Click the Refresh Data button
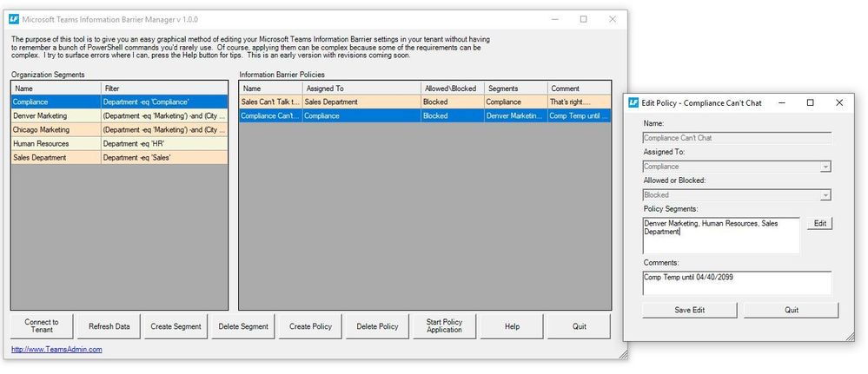 [109, 326]
